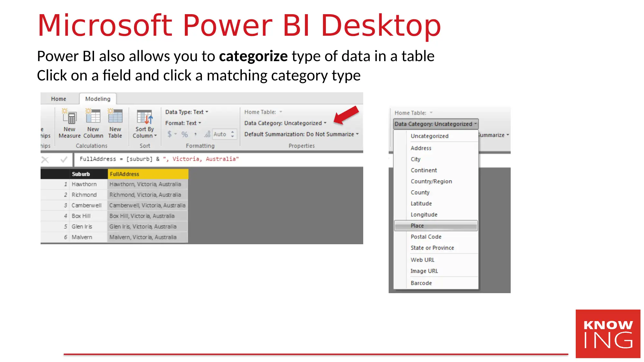The image size is (644, 362).
Task: Click the FullAddress formula bar
Action: (x=219, y=159)
